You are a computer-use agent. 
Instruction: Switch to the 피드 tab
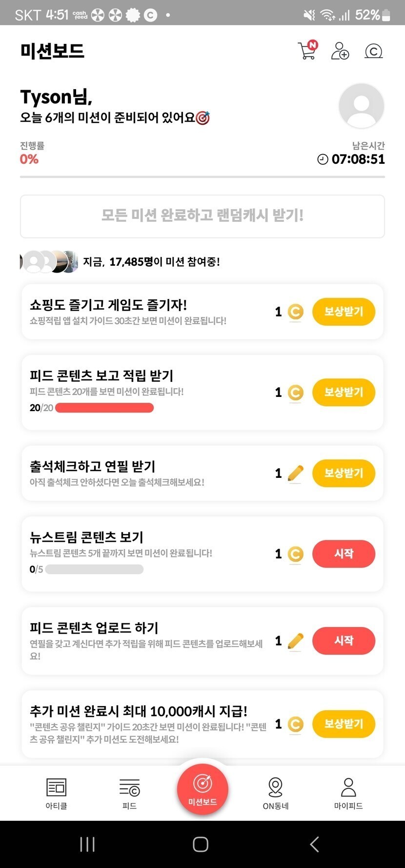click(x=129, y=793)
